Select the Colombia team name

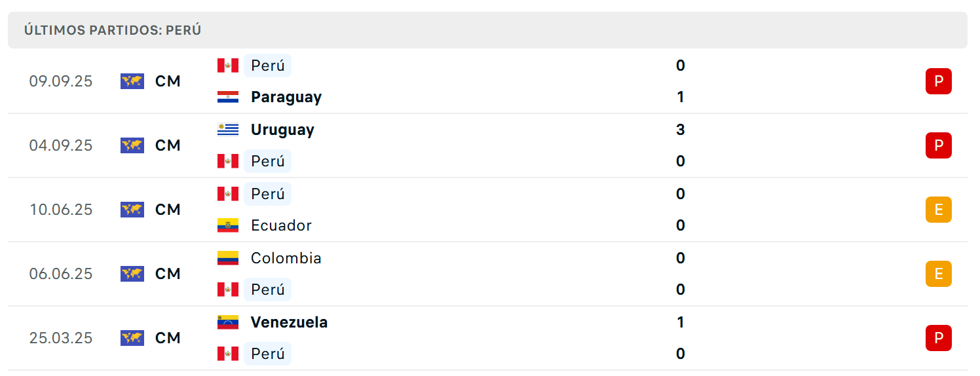(286, 258)
